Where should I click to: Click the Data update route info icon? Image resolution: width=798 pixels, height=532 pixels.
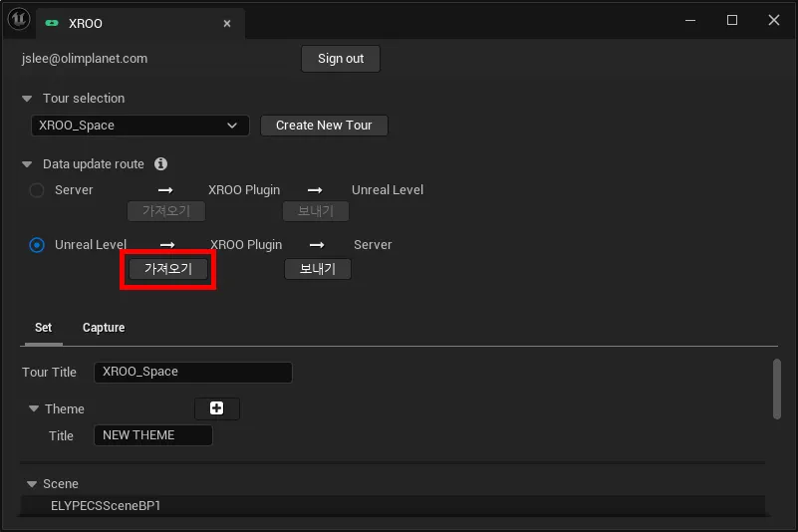(x=160, y=164)
